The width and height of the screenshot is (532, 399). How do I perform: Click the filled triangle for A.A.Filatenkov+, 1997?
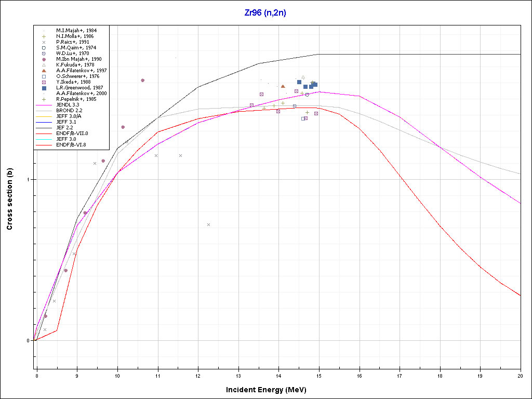coord(44,71)
